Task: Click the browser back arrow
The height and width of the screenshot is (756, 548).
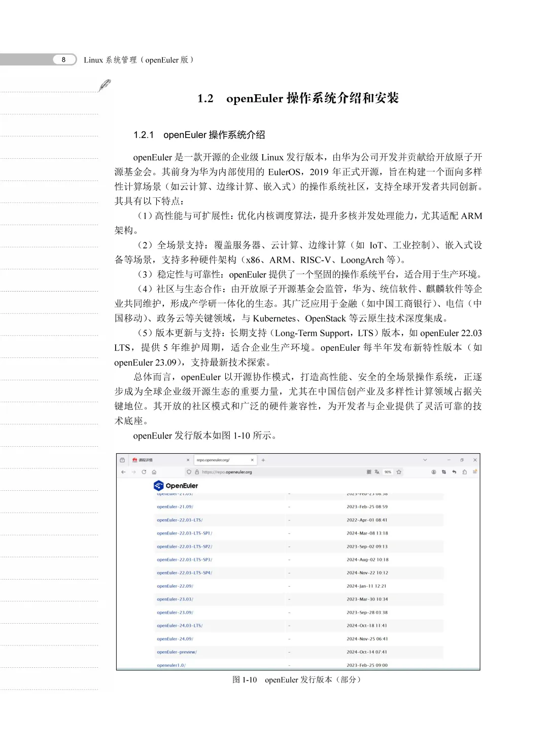Action: pos(123,472)
